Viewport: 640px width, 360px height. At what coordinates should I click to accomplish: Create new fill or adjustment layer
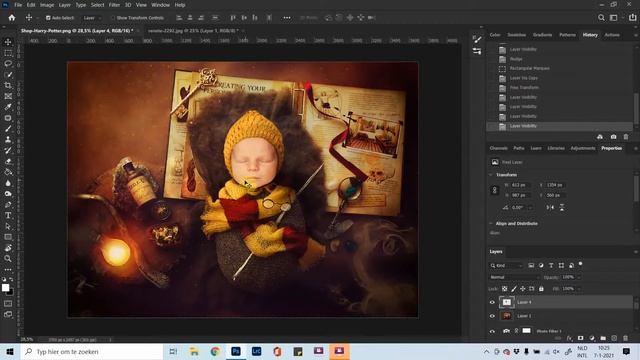[x=592, y=338]
